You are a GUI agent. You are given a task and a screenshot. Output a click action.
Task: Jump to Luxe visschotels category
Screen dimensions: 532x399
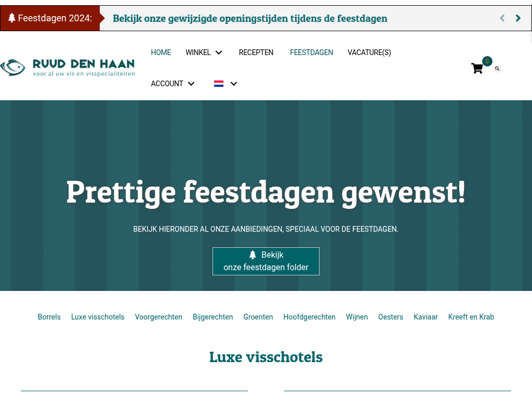pyautogui.click(x=98, y=317)
